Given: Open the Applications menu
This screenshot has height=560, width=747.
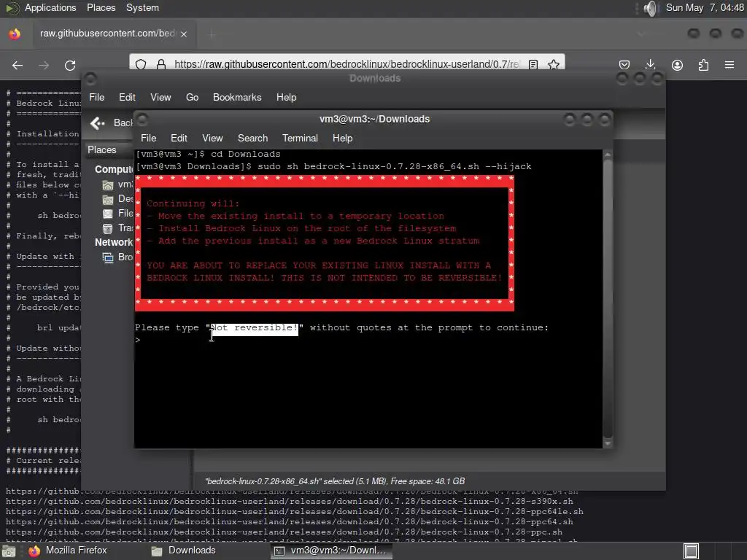Looking at the screenshot, I should (x=50, y=7).
